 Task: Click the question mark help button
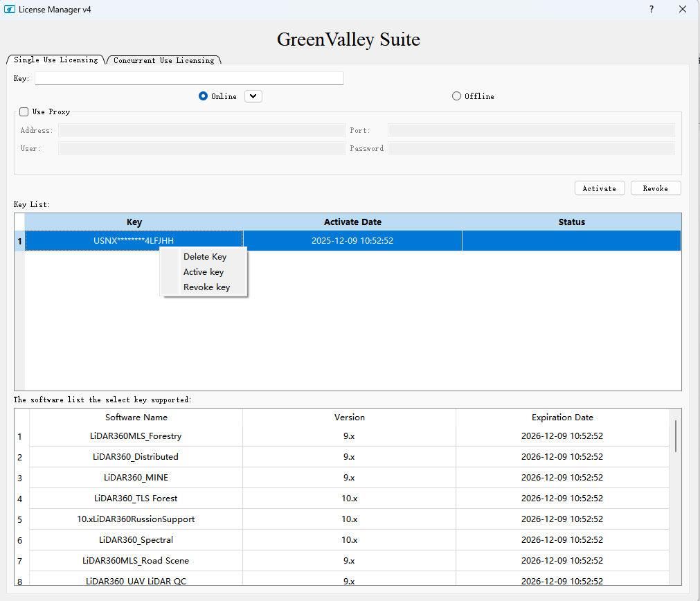(x=652, y=10)
